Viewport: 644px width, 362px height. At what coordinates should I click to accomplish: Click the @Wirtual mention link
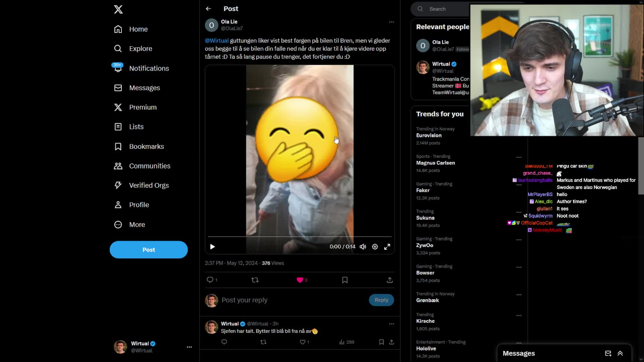[217, 41]
